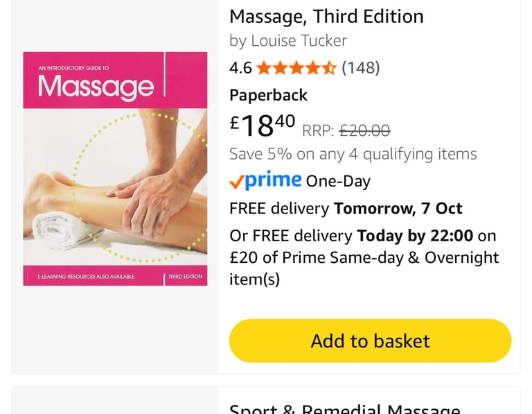Open the Save 5% on 4 items offer
This screenshot has height=414, width=532.
pyautogui.click(x=353, y=154)
